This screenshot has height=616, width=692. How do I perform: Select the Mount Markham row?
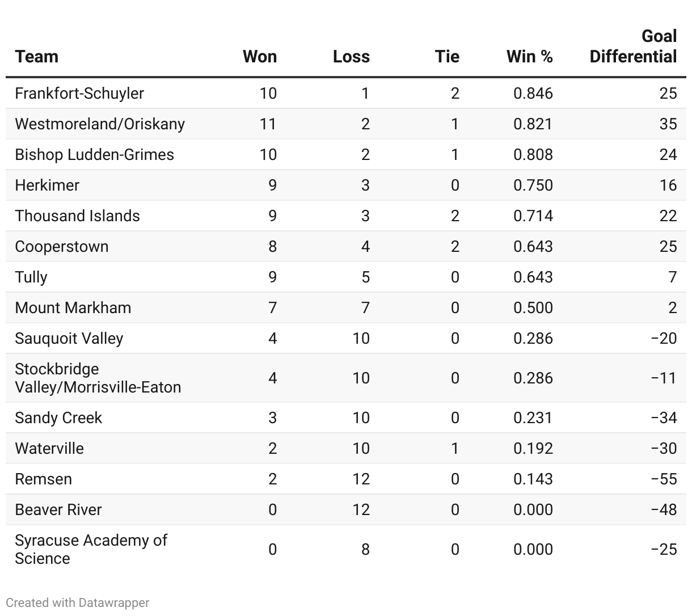pos(346,308)
